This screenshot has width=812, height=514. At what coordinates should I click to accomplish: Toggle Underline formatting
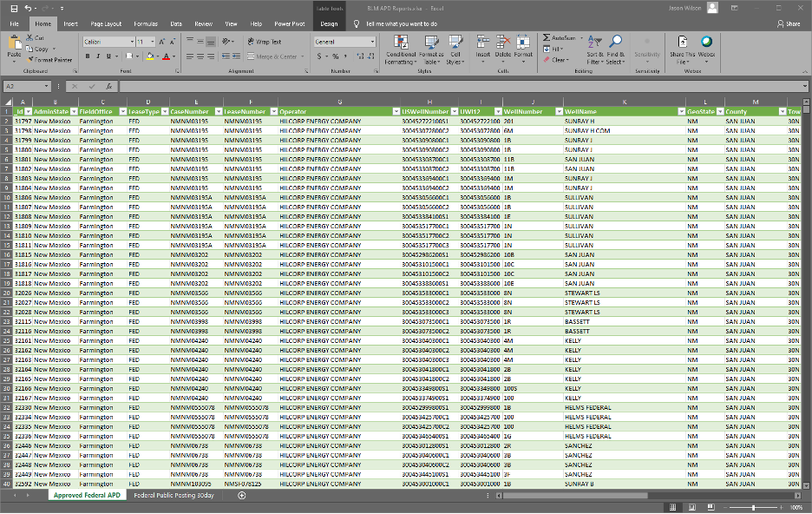[108, 56]
